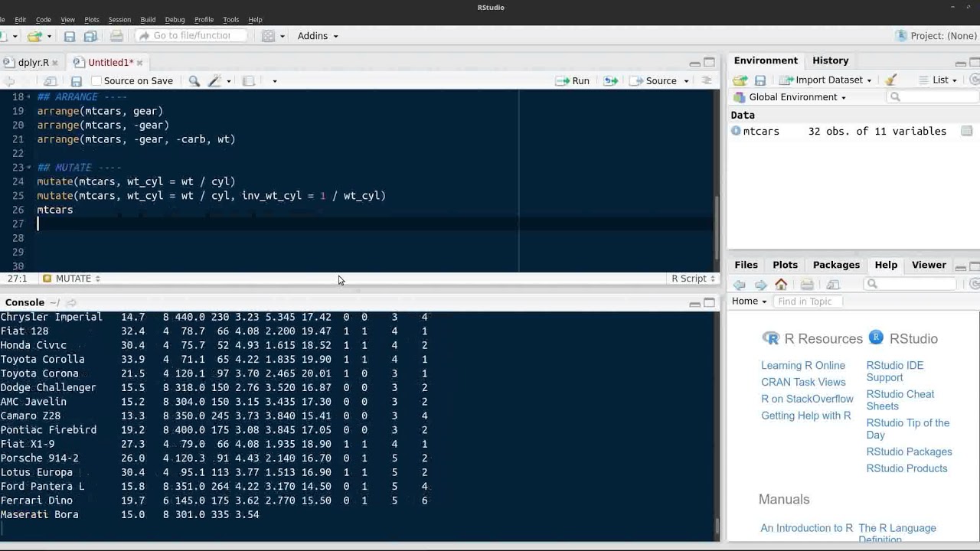Viewport: 980px width, 551px height.
Task: Open the Files tab
Action: [746, 265]
